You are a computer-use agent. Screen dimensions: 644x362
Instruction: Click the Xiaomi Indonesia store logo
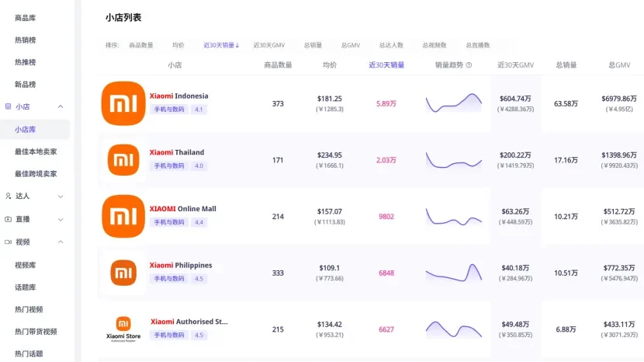tap(123, 103)
